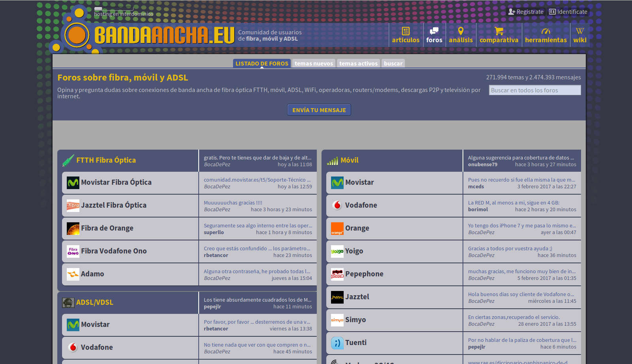Viewport: 632px width, 364px height.
Task: Click the Yoigo logo icon
Action: point(337,251)
